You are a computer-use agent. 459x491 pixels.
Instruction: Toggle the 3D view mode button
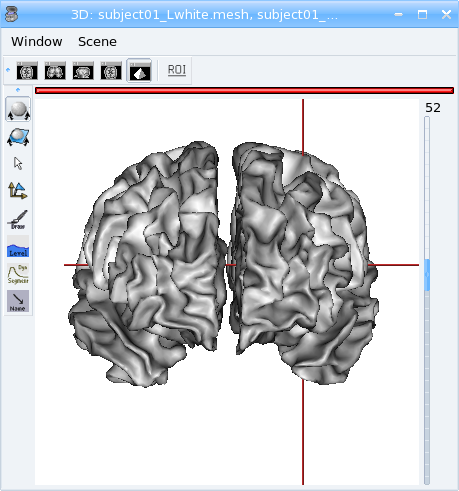pyautogui.click(x=139, y=71)
